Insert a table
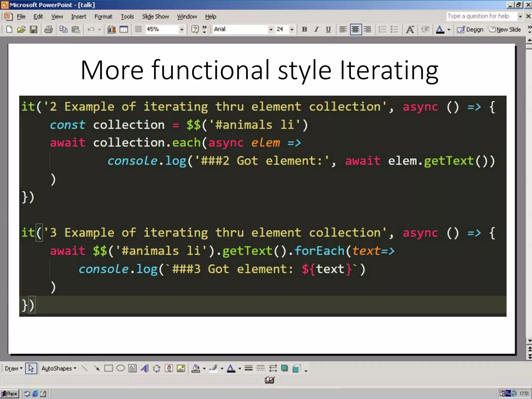The image size is (532, 399). point(124,29)
